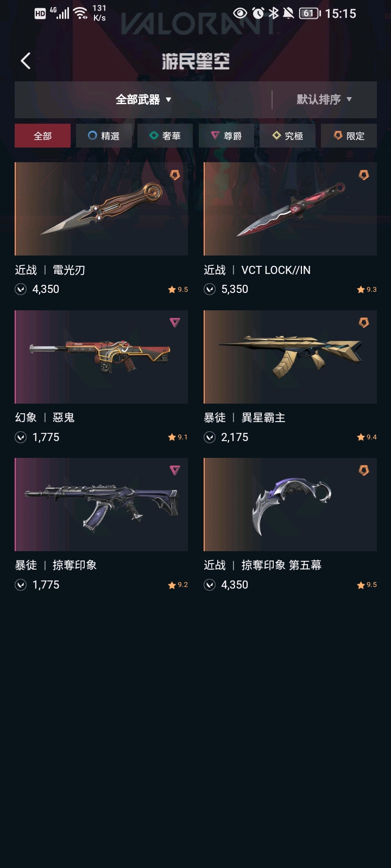Open the 全部武器 weapon dropdown

coord(143,100)
